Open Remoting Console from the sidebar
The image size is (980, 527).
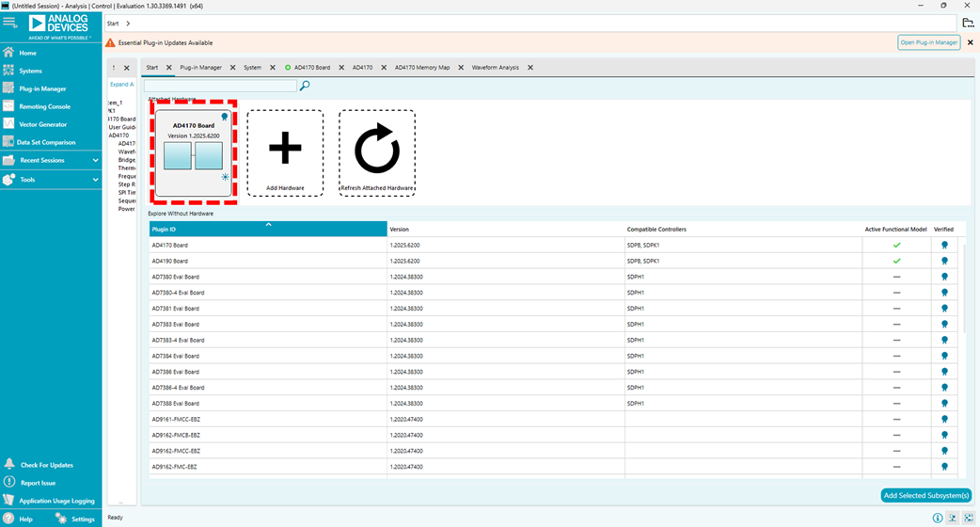tap(44, 106)
